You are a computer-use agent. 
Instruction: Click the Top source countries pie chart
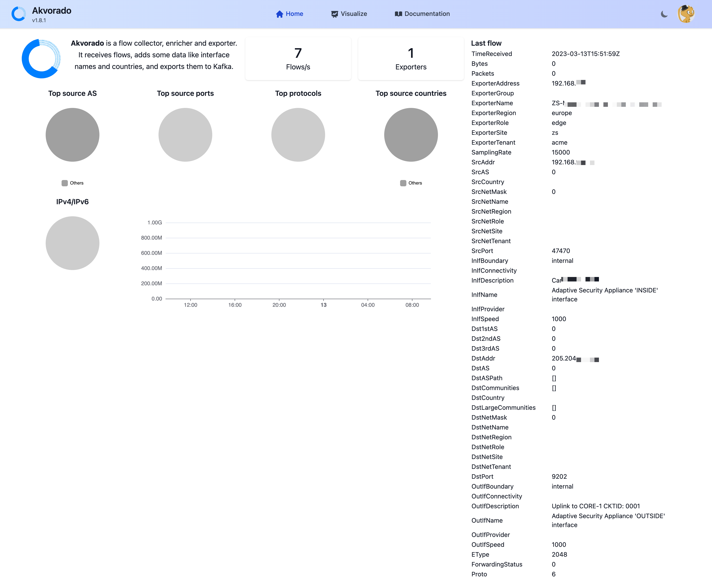click(x=411, y=135)
